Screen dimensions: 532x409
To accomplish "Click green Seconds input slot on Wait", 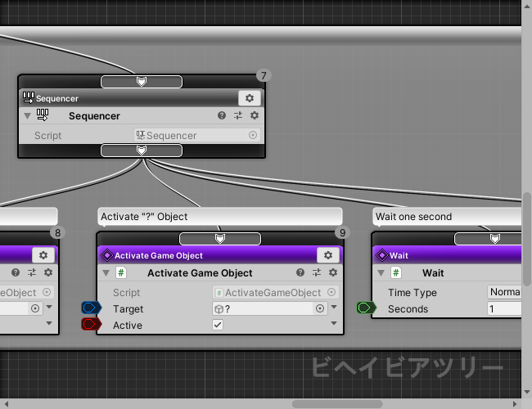I will (366, 308).
